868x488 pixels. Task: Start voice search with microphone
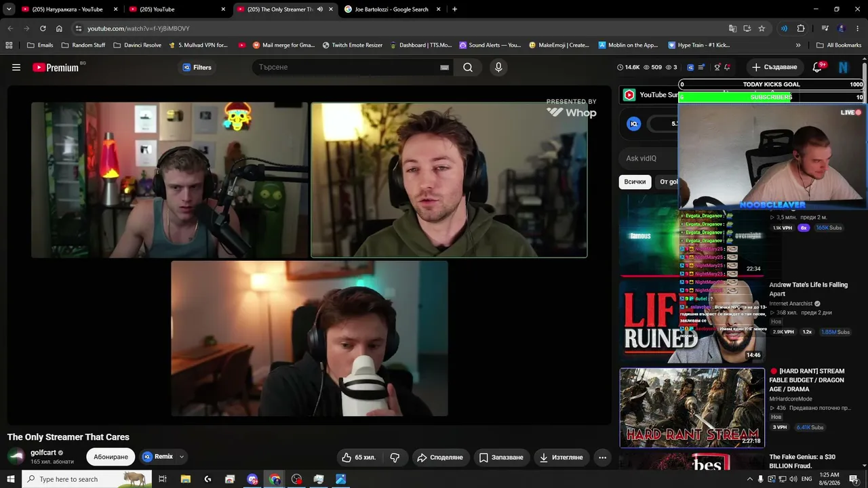point(498,67)
